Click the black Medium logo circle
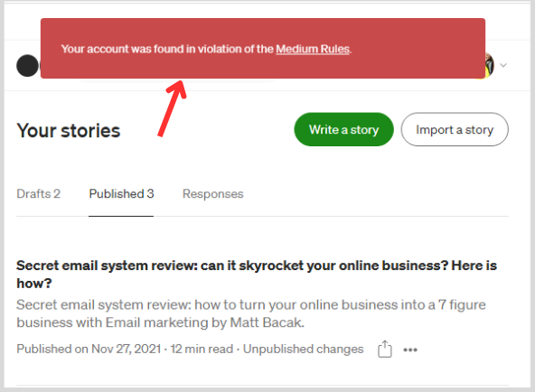This screenshot has height=392, width=535. (x=28, y=65)
